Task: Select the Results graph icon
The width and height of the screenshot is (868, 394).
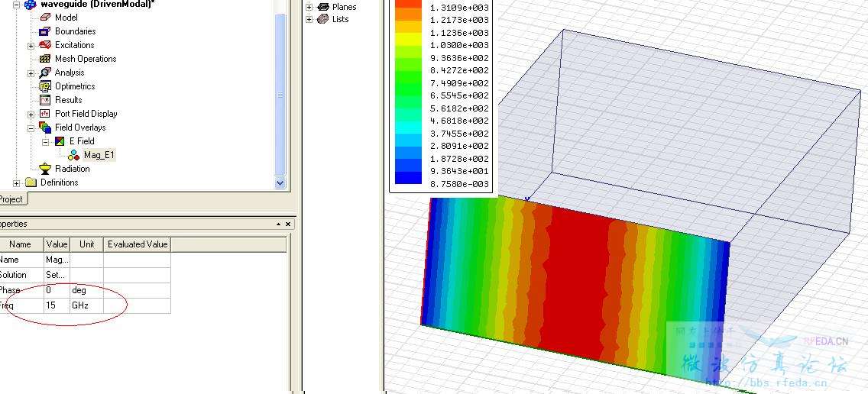Action: [x=45, y=100]
